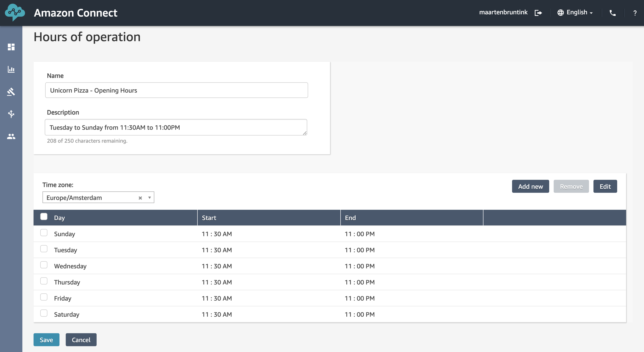Click Saturday's 11 : 30 AM start time

tap(217, 314)
